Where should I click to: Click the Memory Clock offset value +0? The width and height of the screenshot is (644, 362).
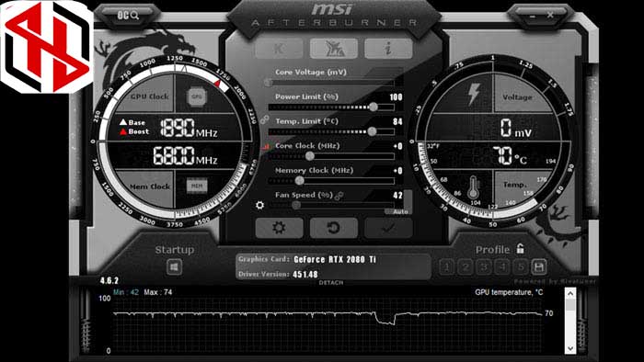397,171
